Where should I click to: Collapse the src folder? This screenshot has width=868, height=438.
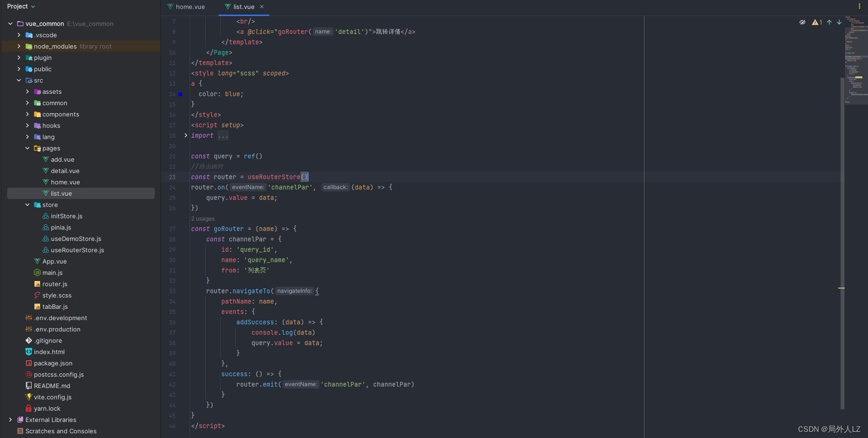pos(19,80)
